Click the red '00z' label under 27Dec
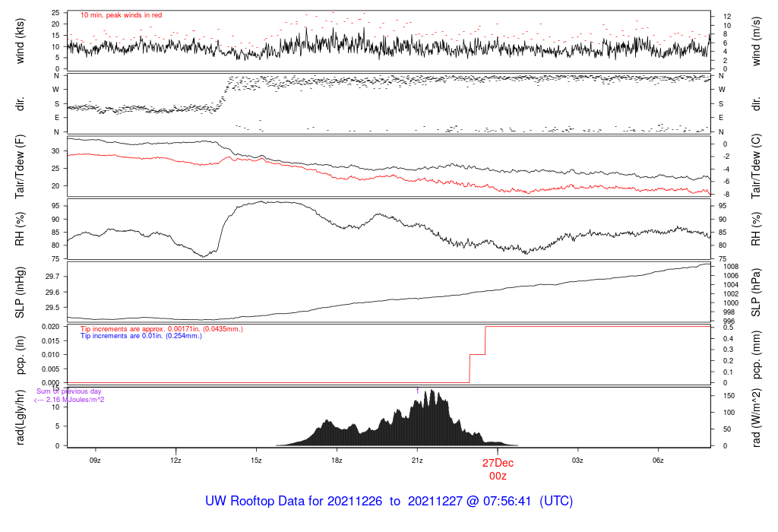The height and width of the screenshot is (532, 778). coord(498,476)
